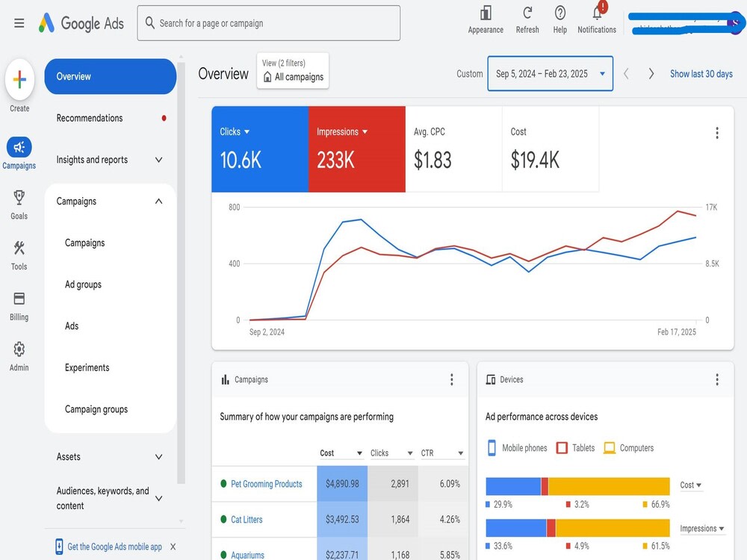The image size is (747, 560).
Task: Click Show last 30 days link
Action: pyautogui.click(x=701, y=74)
